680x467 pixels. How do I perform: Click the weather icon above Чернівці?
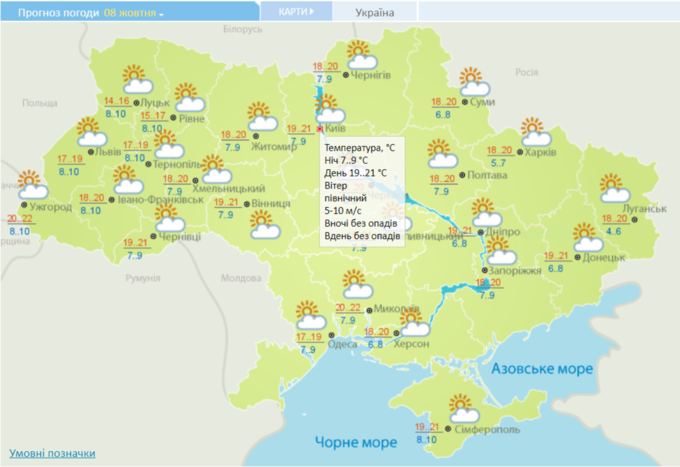(x=169, y=217)
